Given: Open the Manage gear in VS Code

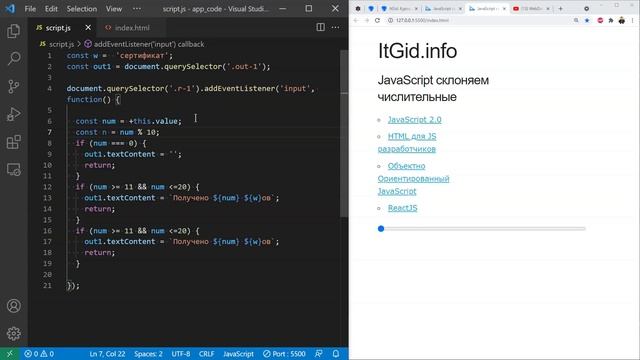Looking at the screenshot, I should tap(13, 333).
